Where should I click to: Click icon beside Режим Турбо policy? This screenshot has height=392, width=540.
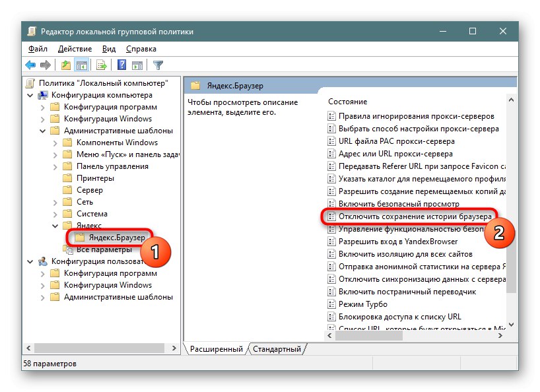click(331, 304)
